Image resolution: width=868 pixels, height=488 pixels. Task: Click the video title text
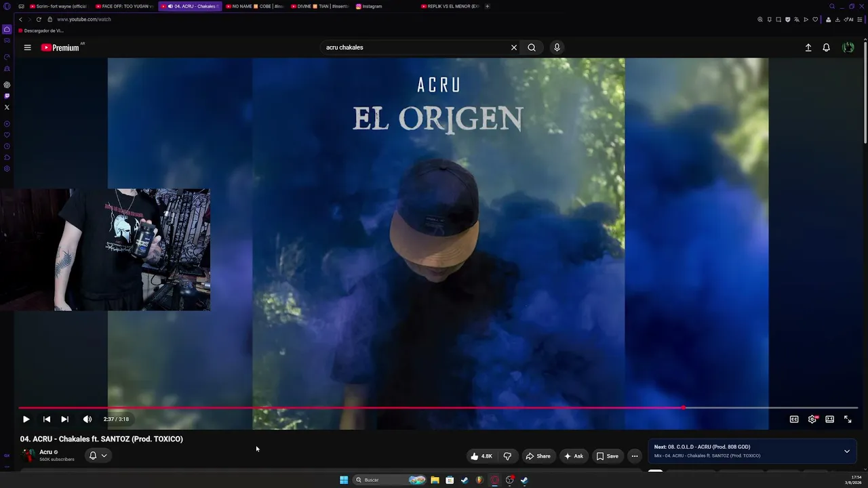click(102, 439)
